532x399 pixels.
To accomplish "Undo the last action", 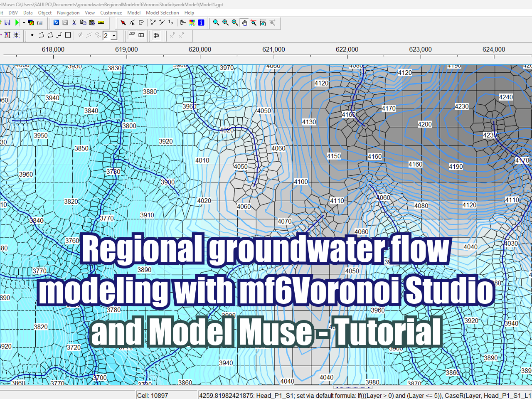I will tap(56, 22).
